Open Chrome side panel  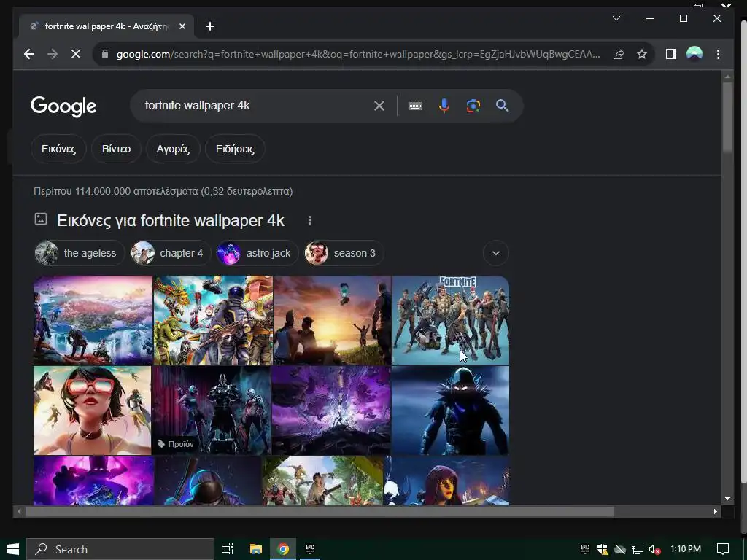[671, 54]
